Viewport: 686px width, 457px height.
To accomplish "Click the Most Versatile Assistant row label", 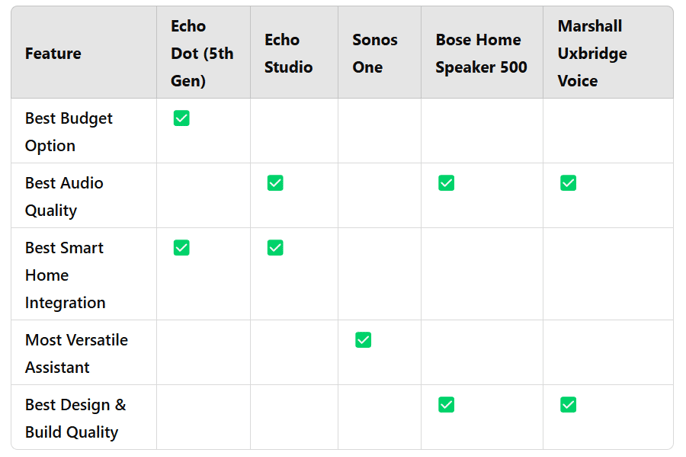I will tap(76, 353).
